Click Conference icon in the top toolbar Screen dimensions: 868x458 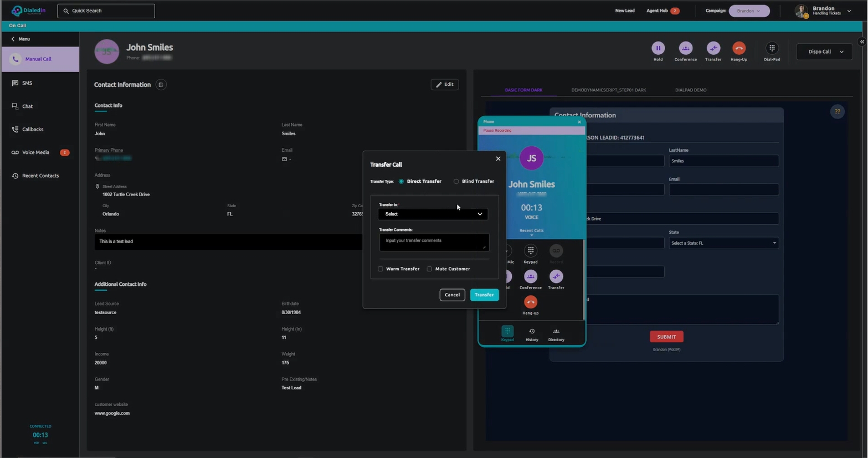pyautogui.click(x=685, y=49)
